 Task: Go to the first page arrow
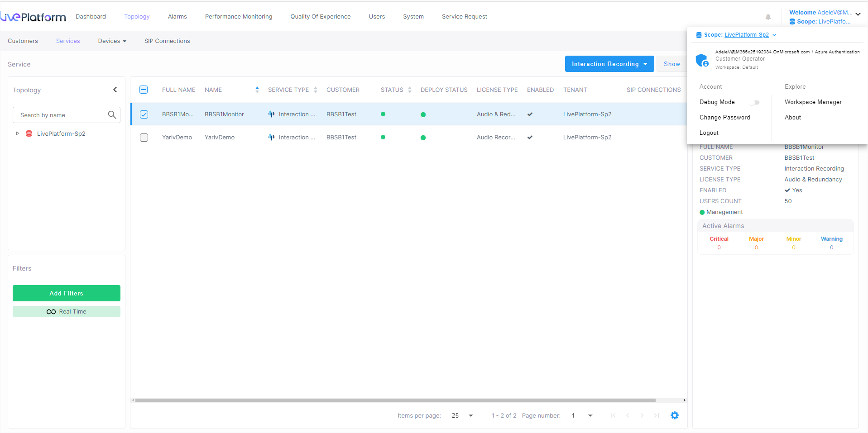pyautogui.click(x=613, y=415)
